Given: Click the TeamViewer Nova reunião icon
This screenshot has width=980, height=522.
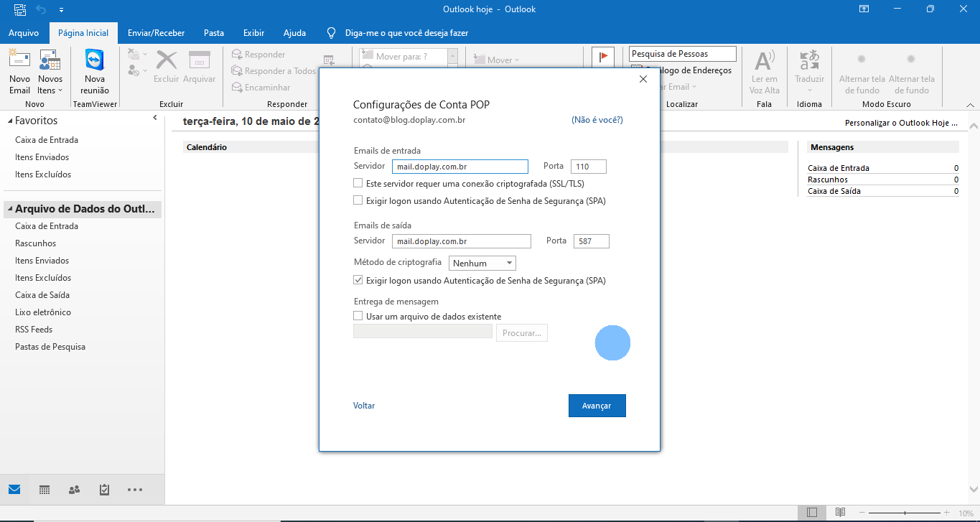Looking at the screenshot, I should (95, 60).
